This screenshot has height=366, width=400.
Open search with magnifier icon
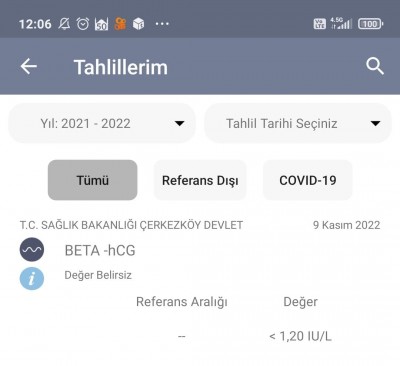click(375, 66)
